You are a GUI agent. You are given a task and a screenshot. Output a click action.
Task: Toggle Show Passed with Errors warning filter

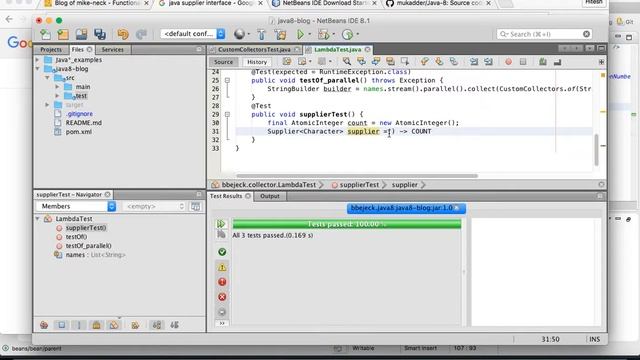(222, 267)
